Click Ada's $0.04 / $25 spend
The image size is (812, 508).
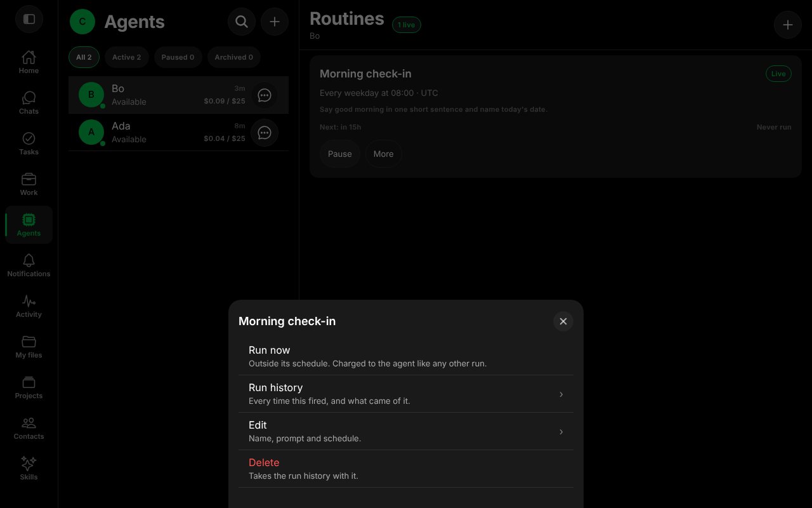point(225,138)
